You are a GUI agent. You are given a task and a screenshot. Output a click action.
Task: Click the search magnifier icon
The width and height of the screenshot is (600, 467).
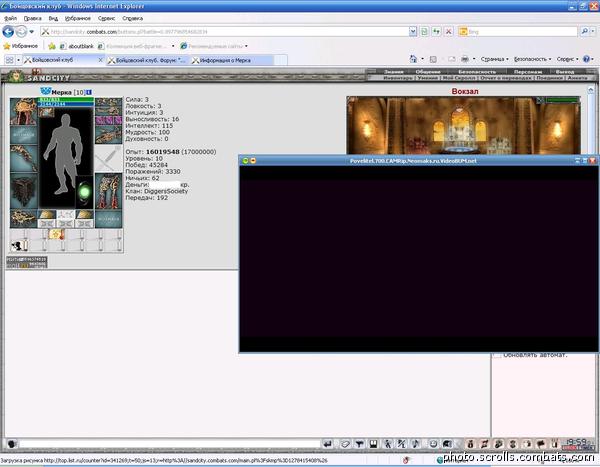coord(584,31)
